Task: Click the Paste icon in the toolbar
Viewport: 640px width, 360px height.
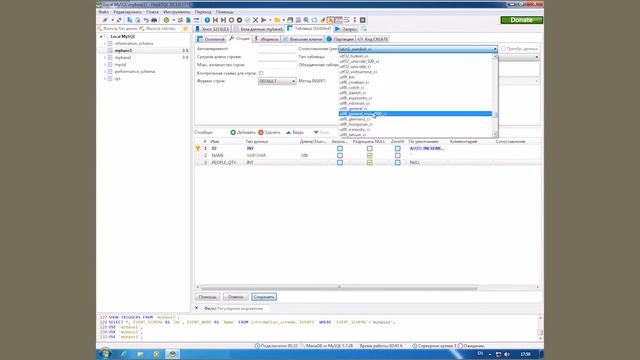Action: pyautogui.click(x=138, y=20)
